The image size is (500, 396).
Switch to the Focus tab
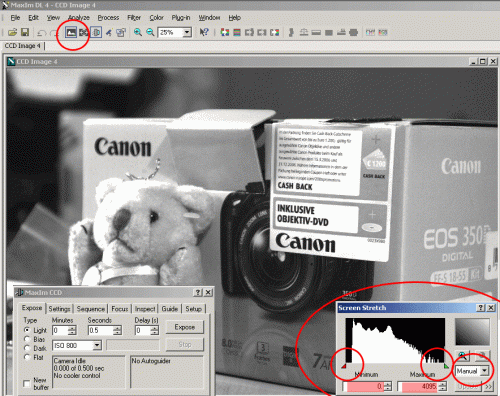pos(120,309)
